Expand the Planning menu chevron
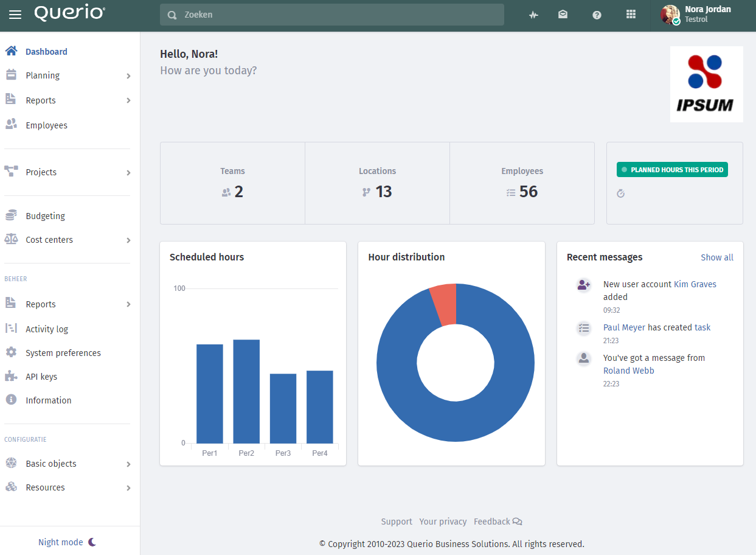 click(x=128, y=76)
